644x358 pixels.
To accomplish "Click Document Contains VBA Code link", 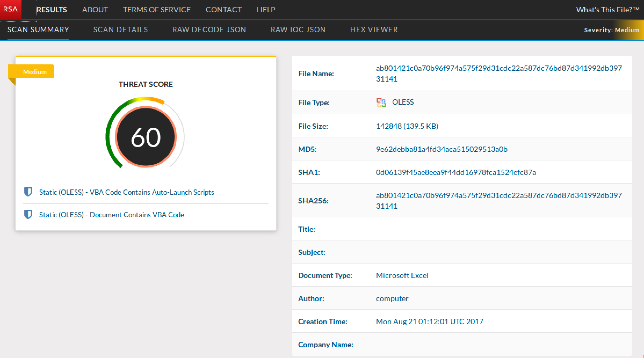I will [x=111, y=215].
